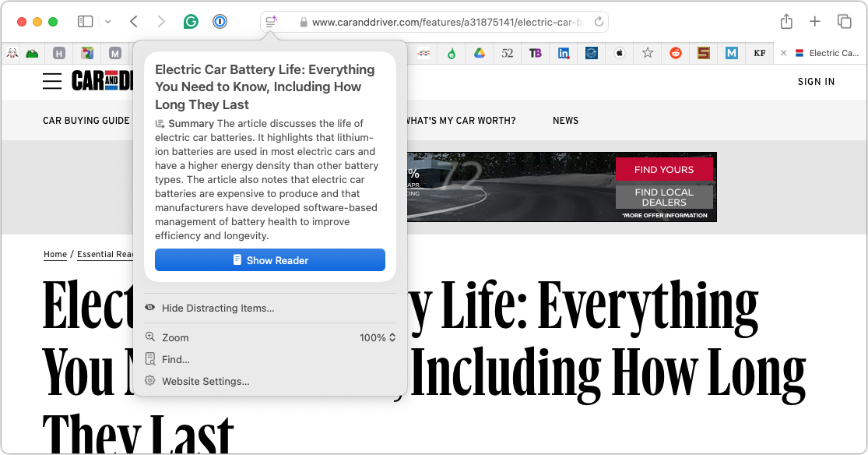Click the Summary label in popover

(x=191, y=123)
